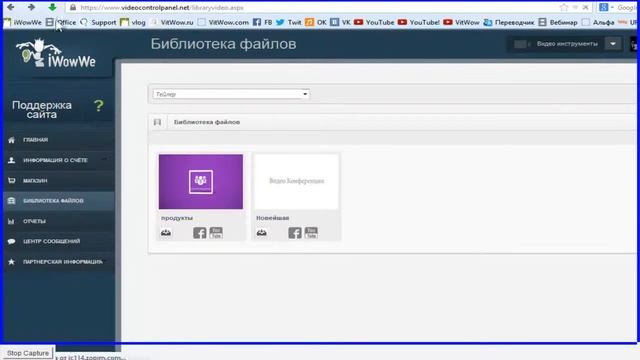This screenshot has width=640, height=360.
Task: Go forward with the browser forward arrow
Action: (31, 7)
